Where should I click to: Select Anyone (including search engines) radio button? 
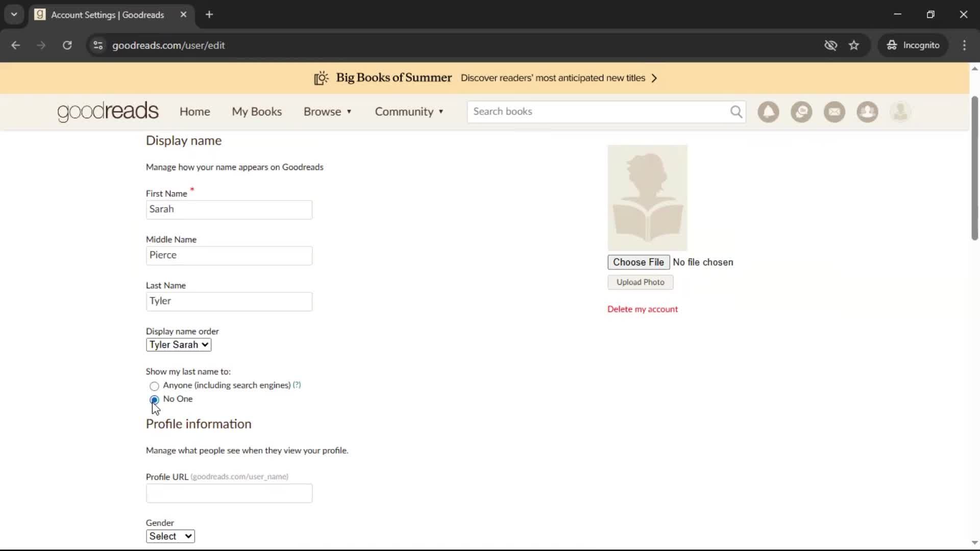pos(154,386)
